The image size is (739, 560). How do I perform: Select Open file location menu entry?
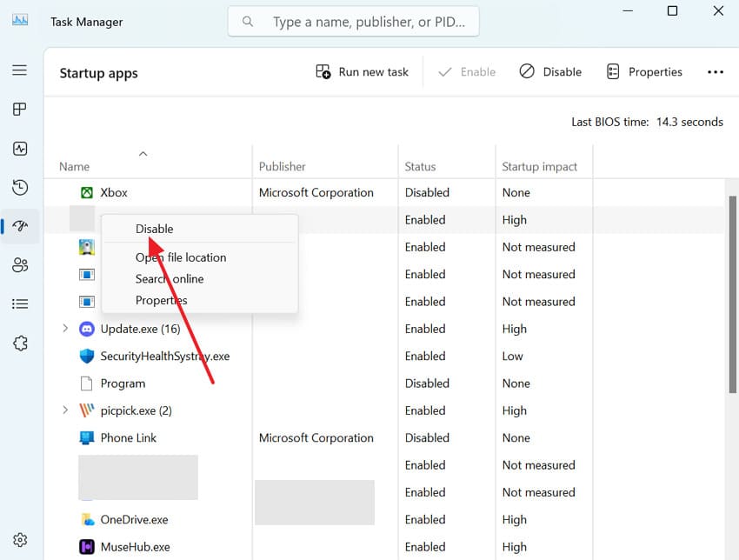pyautogui.click(x=181, y=257)
